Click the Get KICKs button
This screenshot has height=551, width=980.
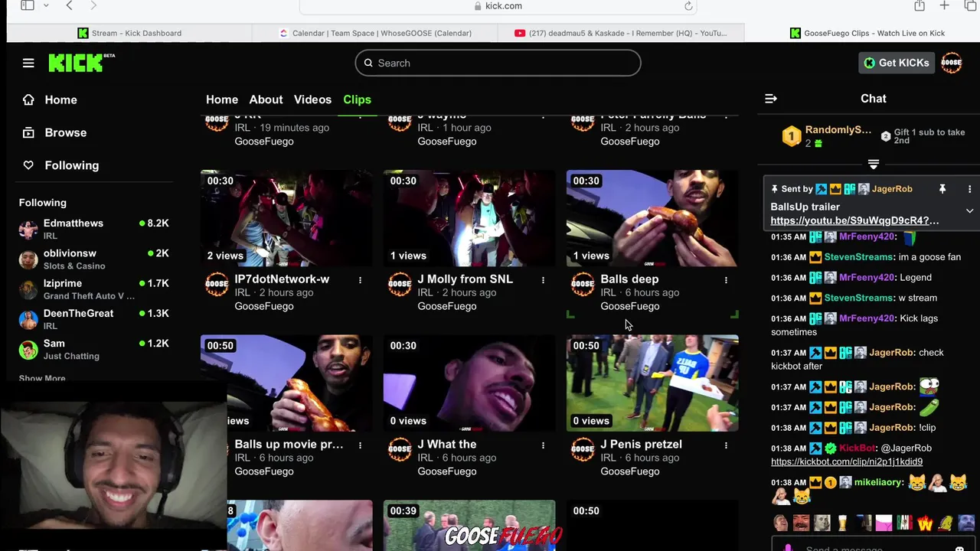[896, 63]
